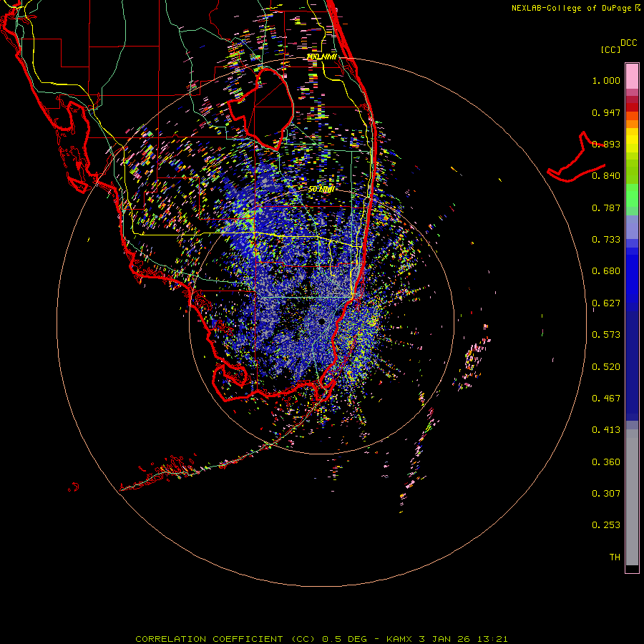This screenshot has height=644, width=644.
Task: Click the 0.787 scale value
Action: (x=606, y=208)
